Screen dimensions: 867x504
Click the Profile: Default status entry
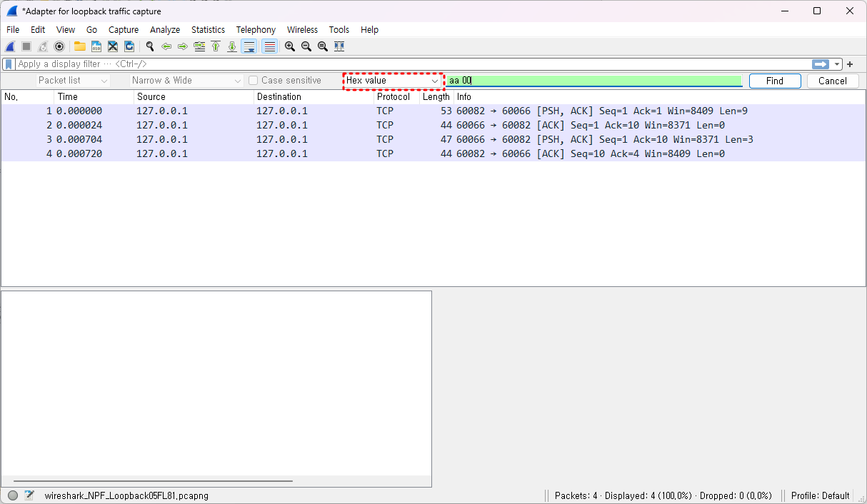(x=820, y=495)
